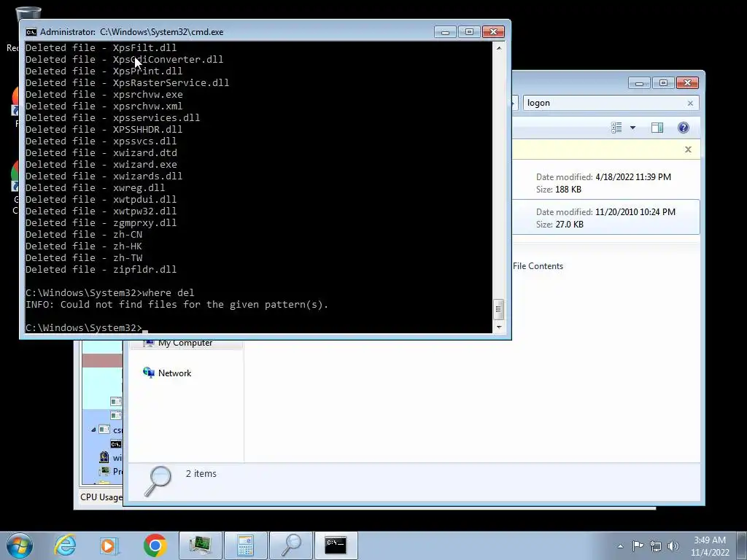747x560 pixels.
Task: Open the Start menu orb
Action: 19,545
